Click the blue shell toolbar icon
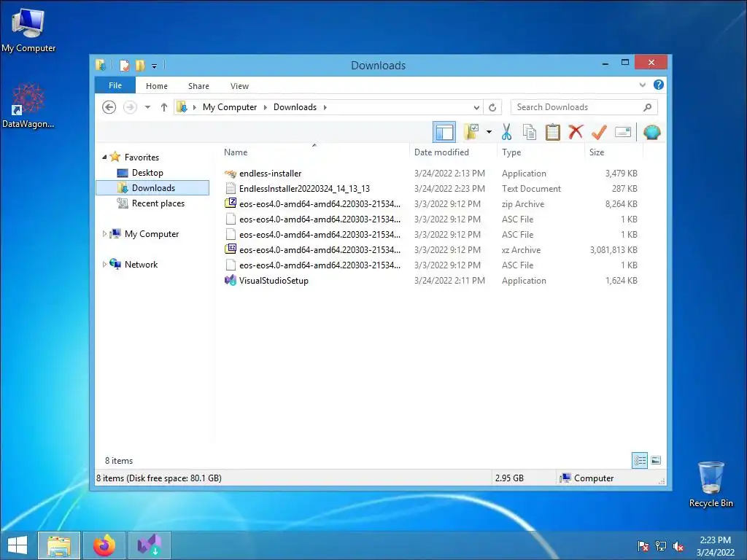747x560 pixels. tap(651, 132)
